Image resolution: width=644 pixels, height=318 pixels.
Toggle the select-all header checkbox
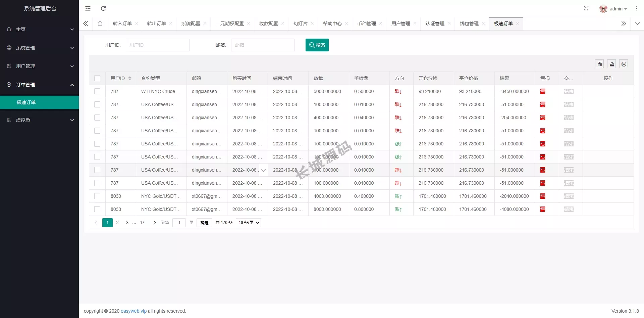[97, 78]
